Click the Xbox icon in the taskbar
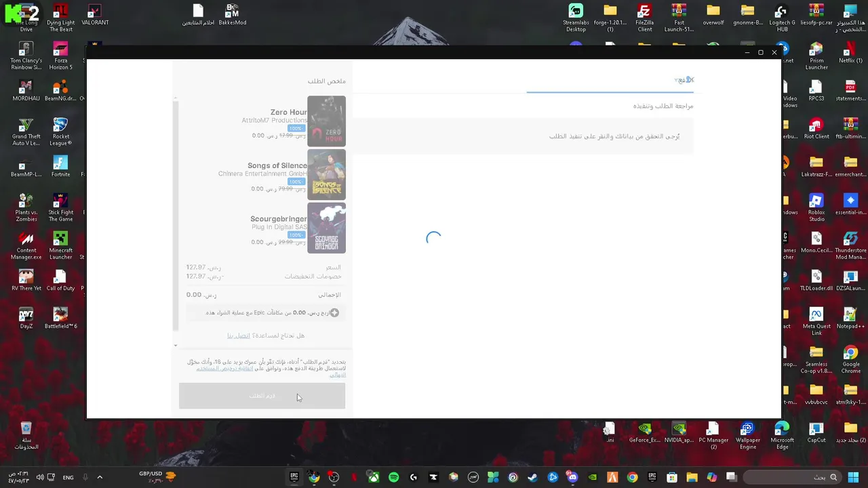 [x=374, y=477]
